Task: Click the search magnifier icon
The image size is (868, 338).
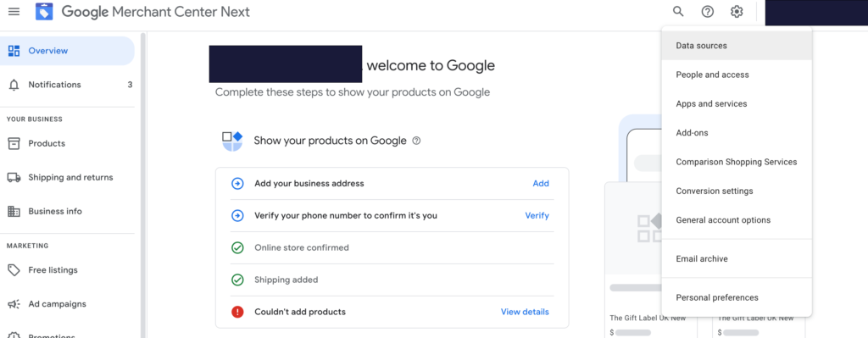Action: coord(678,12)
